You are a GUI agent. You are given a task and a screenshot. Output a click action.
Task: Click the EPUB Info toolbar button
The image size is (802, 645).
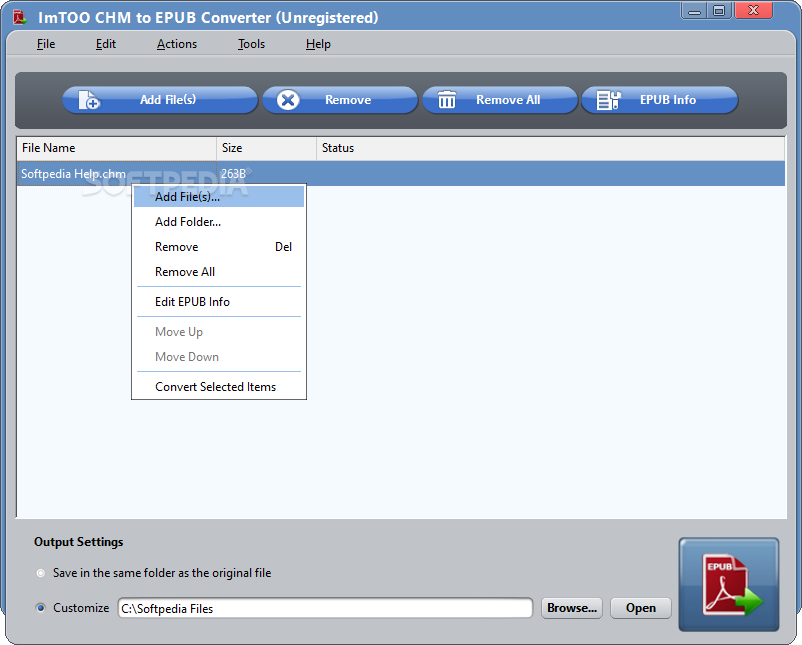[659, 100]
